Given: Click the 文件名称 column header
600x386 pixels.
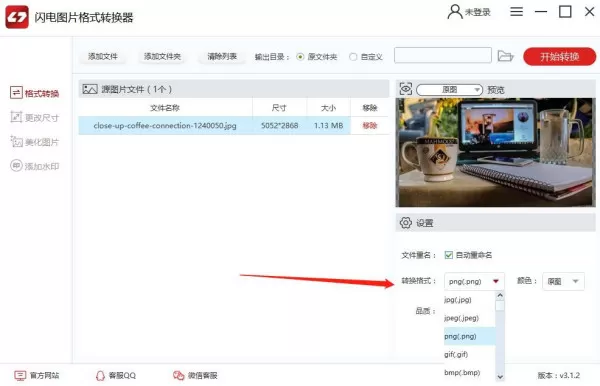Looking at the screenshot, I should 165,108.
